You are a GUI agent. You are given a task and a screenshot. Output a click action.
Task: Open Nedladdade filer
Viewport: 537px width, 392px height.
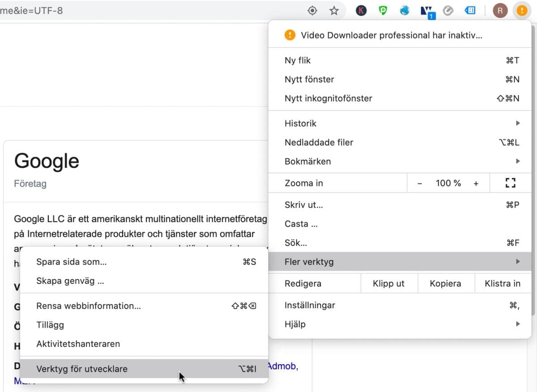pos(400,142)
